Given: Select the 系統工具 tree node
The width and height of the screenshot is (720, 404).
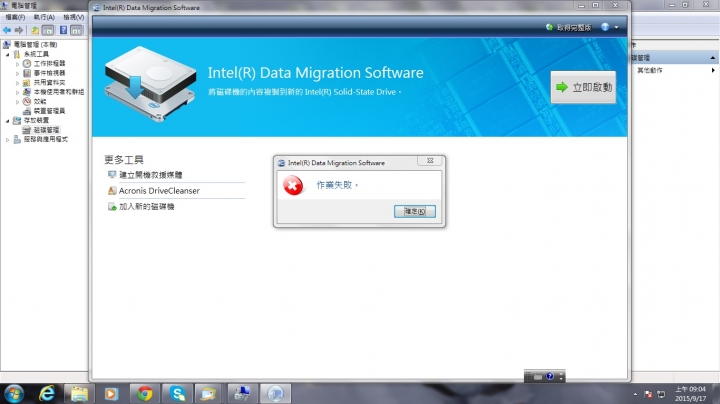Looking at the screenshot, I should pyautogui.click(x=36, y=54).
